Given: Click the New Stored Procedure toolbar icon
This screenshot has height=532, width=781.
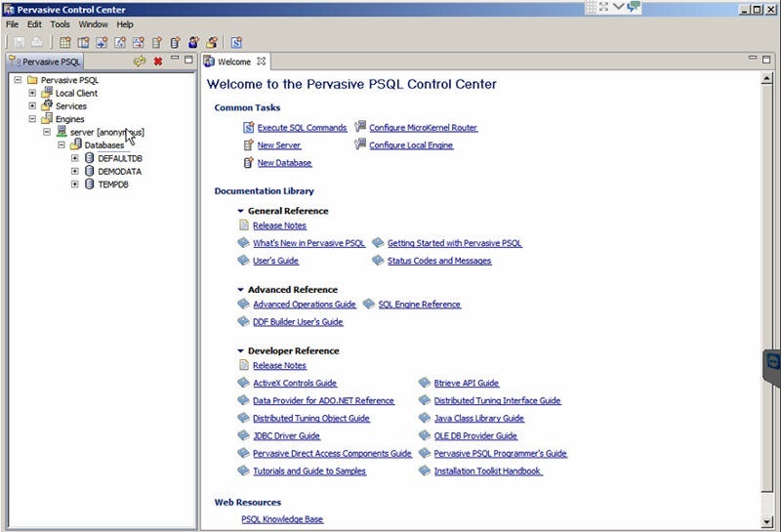Looking at the screenshot, I should [x=102, y=43].
